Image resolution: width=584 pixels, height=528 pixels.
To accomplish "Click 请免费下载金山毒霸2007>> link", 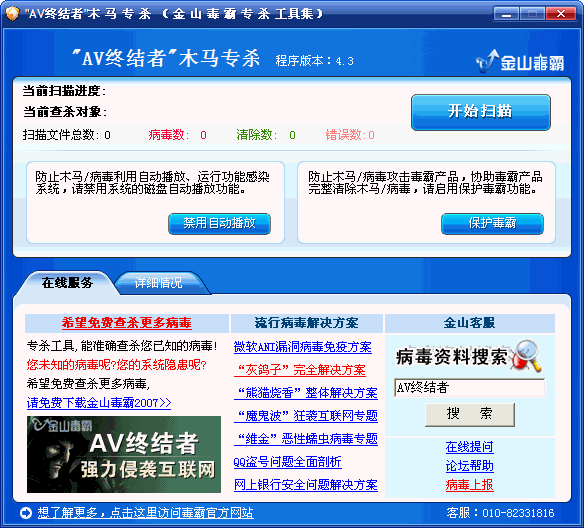I will tap(99, 403).
